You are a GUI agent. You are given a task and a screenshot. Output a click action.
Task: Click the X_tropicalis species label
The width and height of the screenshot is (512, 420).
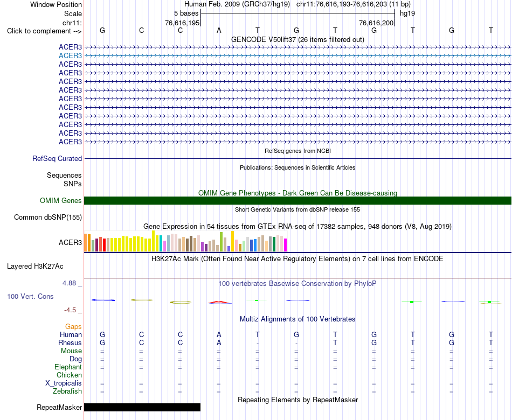(64, 383)
